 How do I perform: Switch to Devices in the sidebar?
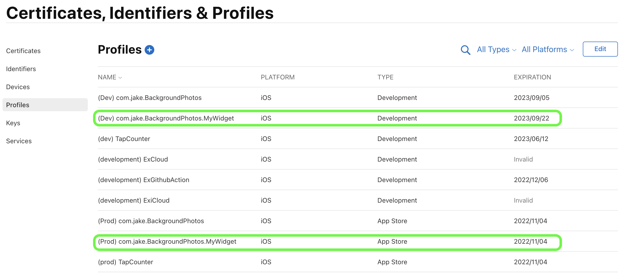click(18, 87)
